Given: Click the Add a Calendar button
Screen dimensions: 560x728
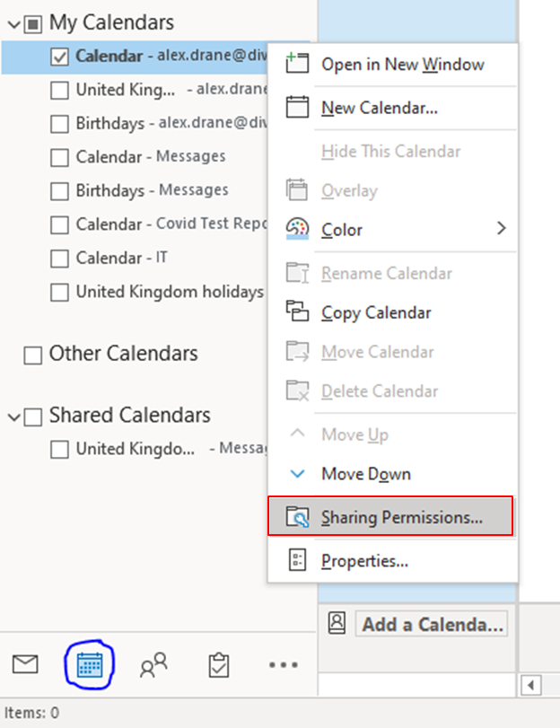Looking at the screenshot, I should click(430, 624).
